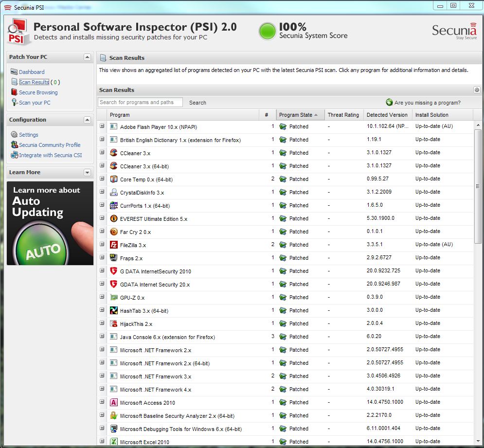This screenshot has height=448, width=484.
Task: Click 'Are you missing a program?' link
Action: (427, 103)
